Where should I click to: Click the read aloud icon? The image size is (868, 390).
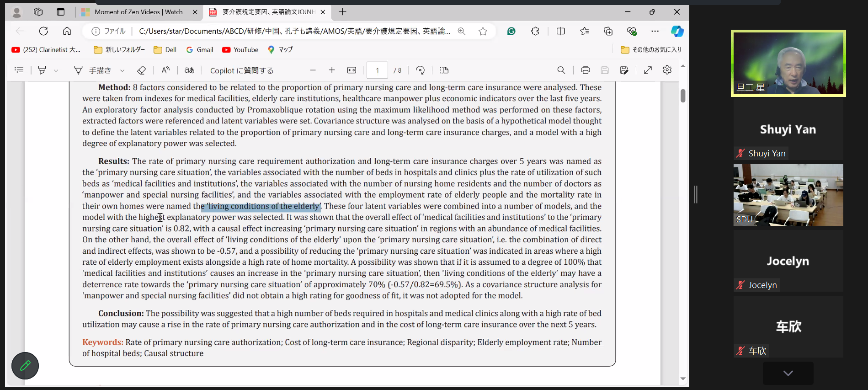coord(165,70)
